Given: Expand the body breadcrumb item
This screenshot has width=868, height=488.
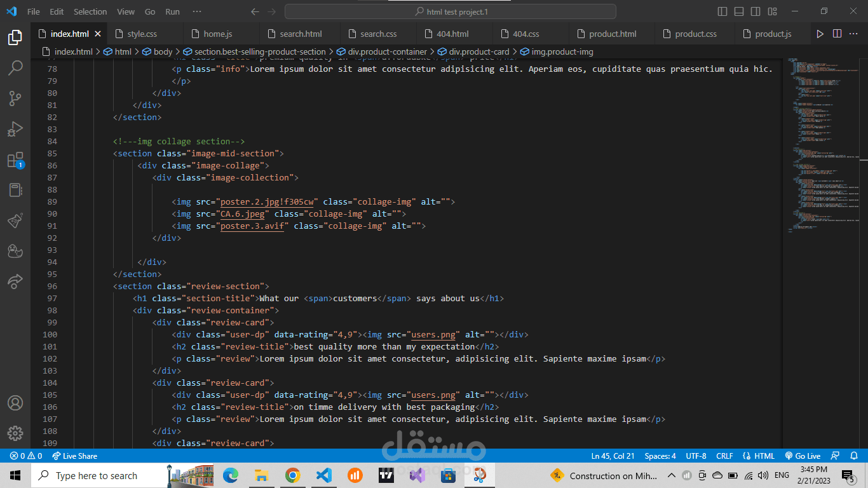Looking at the screenshot, I should (x=157, y=51).
